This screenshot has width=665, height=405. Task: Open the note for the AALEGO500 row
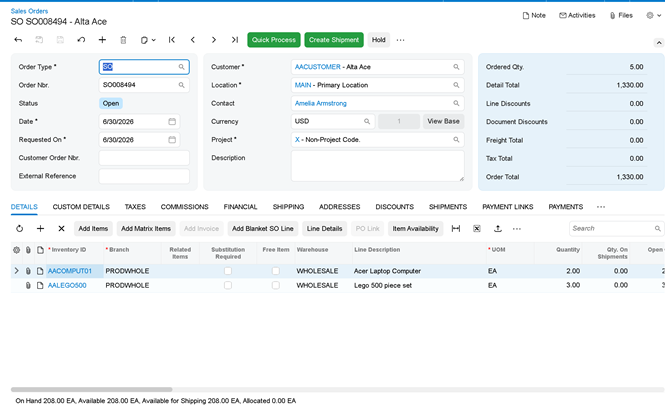pos(40,285)
